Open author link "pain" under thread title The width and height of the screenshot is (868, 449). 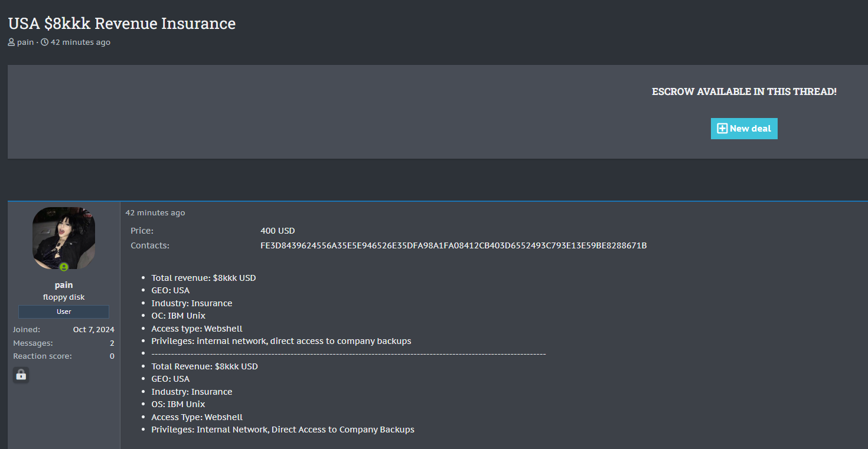coord(25,42)
